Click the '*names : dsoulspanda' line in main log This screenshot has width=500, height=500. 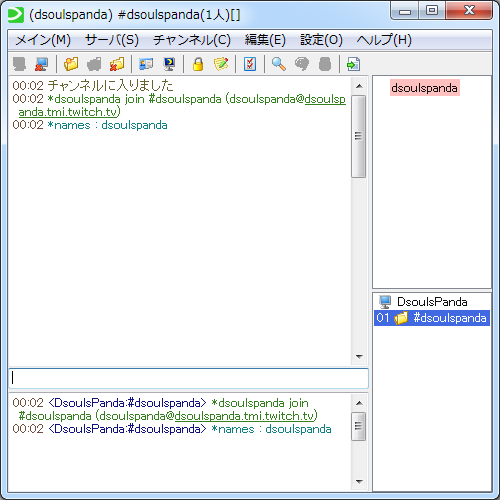[x=90, y=125]
